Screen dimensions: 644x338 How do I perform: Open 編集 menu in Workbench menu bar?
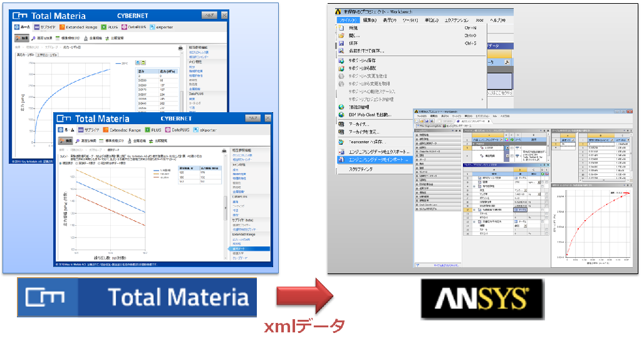[x=370, y=19]
